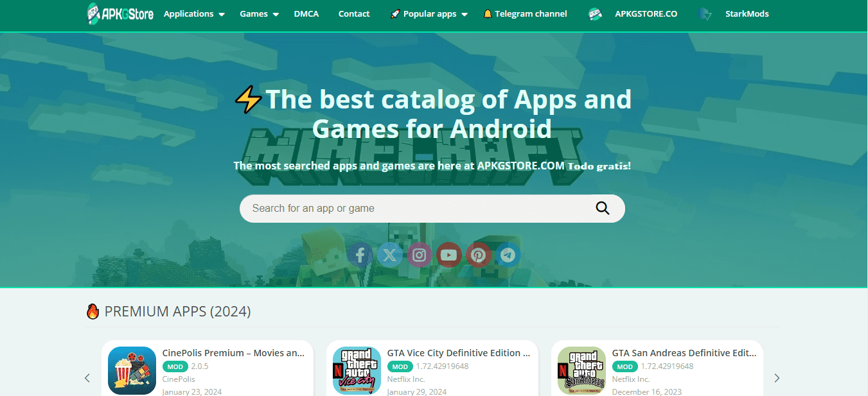
Task: Click the MOD badge on GTA San Andreas
Action: pyautogui.click(x=625, y=366)
